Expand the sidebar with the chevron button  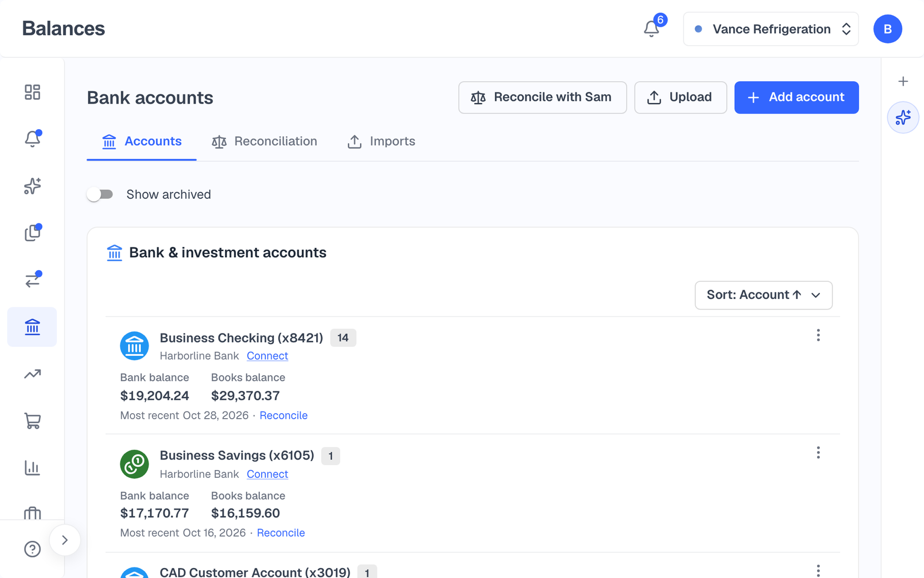[65, 540]
